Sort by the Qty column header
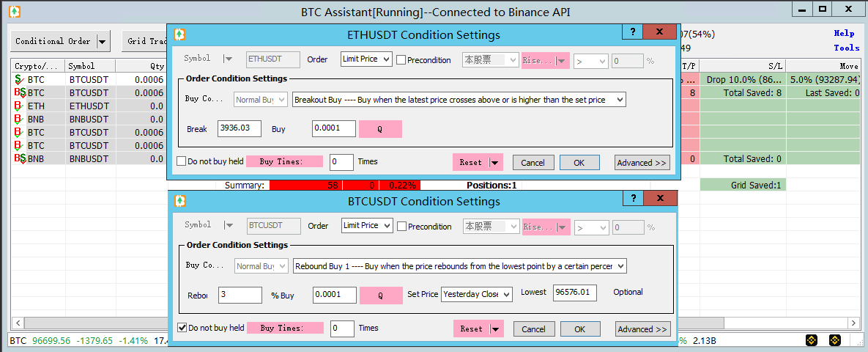 (x=141, y=66)
